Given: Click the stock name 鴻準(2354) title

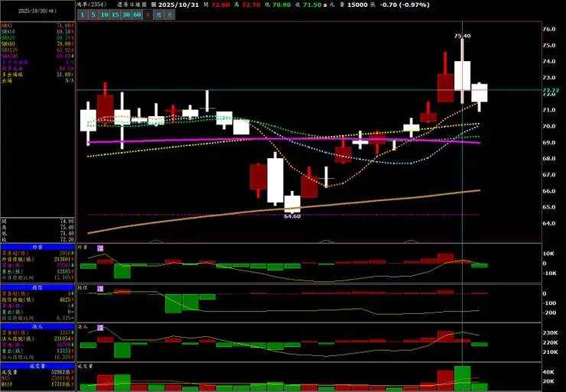Looking at the screenshot, I should click(93, 5).
